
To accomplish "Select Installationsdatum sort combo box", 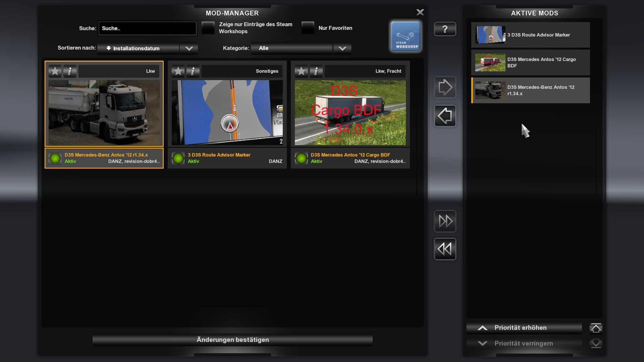I will (138, 48).
